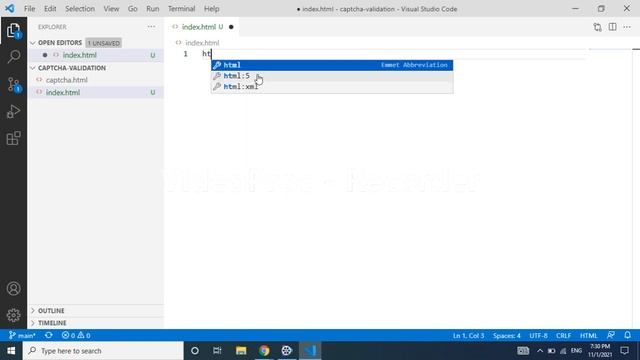Image resolution: width=640 pixels, height=360 pixels.
Task: Change language mode via HTML status item
Action: click(588, 336)
